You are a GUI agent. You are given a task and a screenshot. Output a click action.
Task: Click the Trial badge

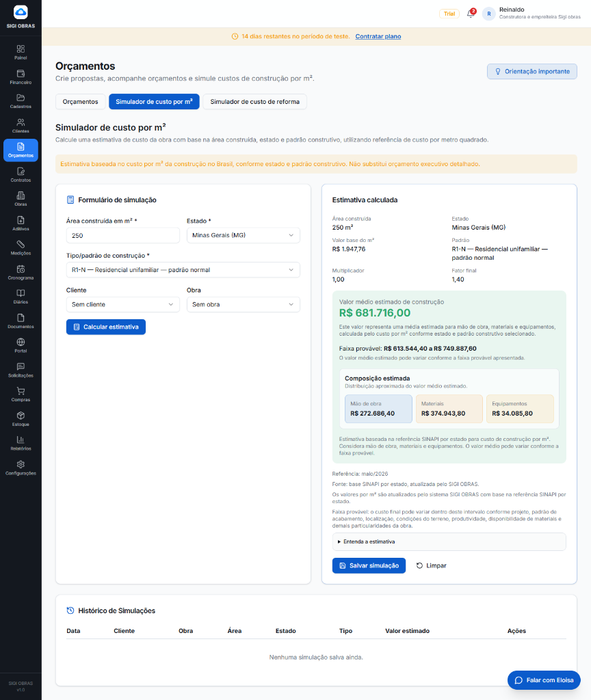pyautogui.click(x=449, y=14)
